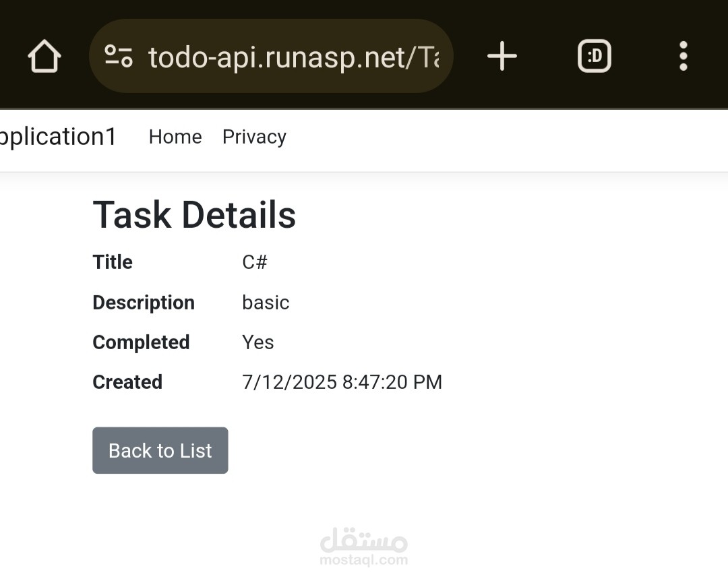Click the Task Details heading
The image size is (728, 579).
click(x=194, y=215)
